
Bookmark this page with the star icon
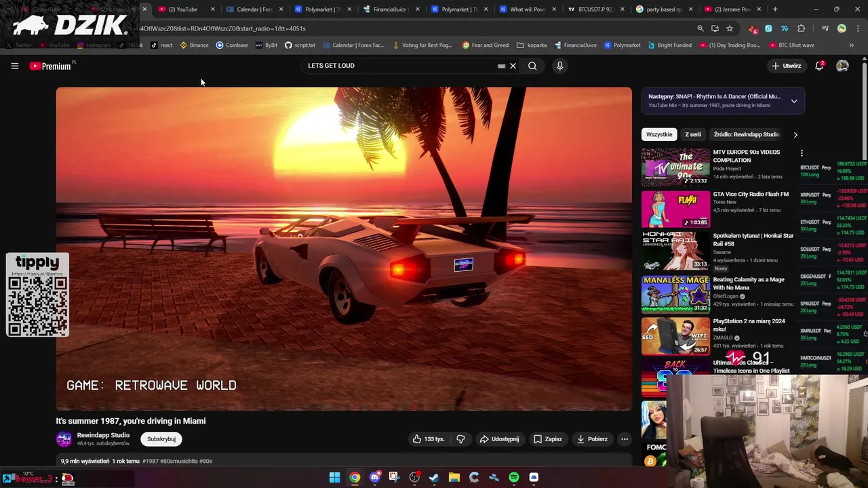point(730,28)
